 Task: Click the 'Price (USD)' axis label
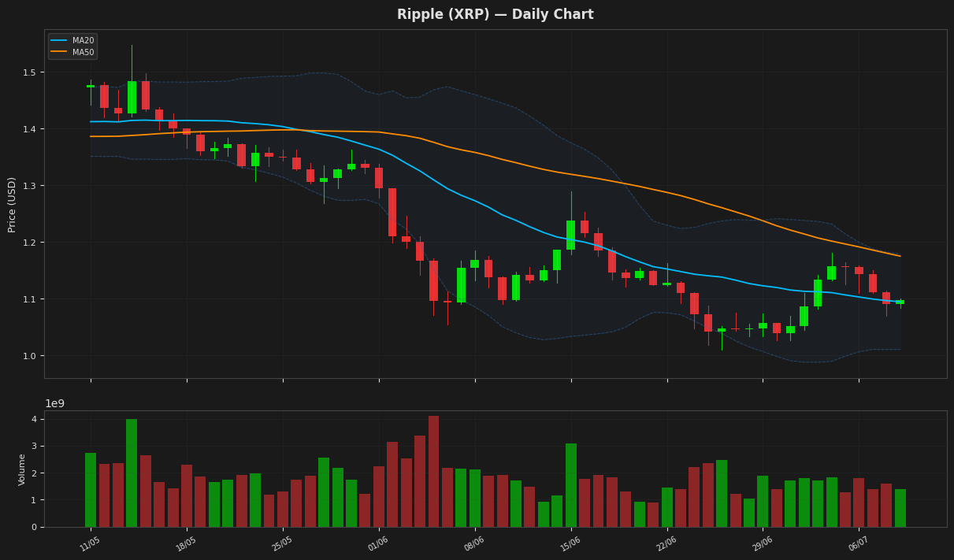click(x=12, y=204)
